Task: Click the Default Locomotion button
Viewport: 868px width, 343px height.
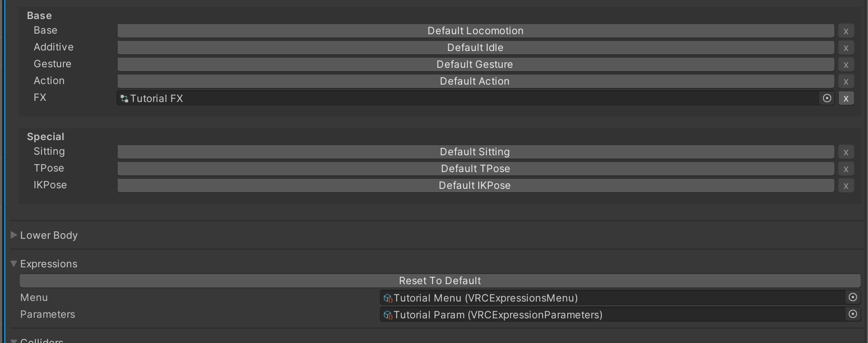Action: pyautogui.click(x=475, y=31)
